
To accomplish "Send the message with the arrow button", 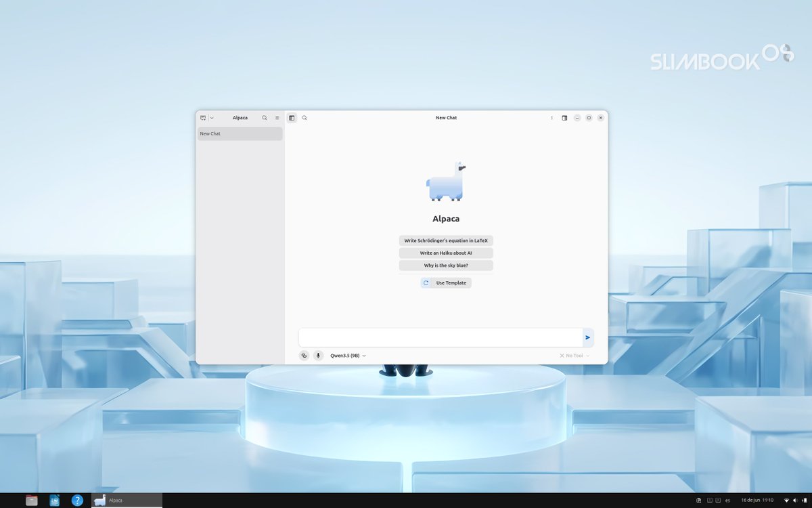I will coord(588,337).
